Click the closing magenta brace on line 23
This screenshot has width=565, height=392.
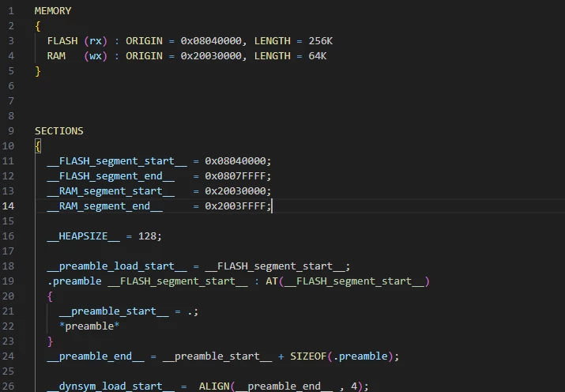point(50,341)
